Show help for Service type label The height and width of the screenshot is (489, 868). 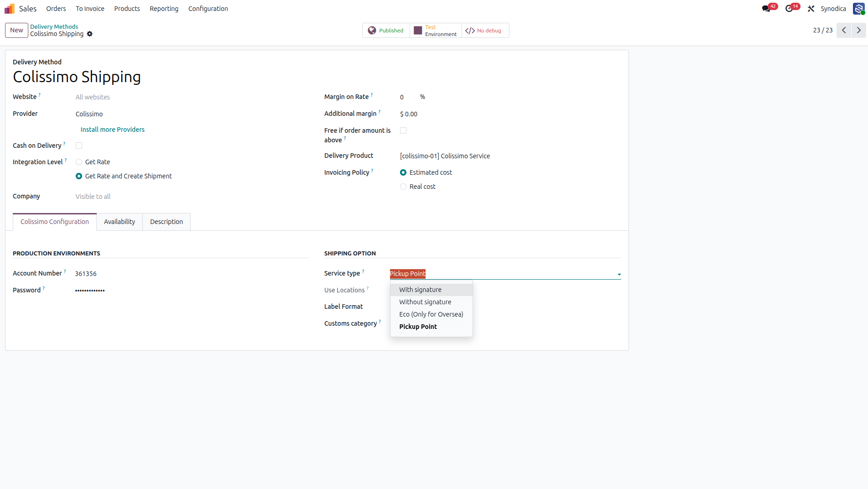point(363,271)
